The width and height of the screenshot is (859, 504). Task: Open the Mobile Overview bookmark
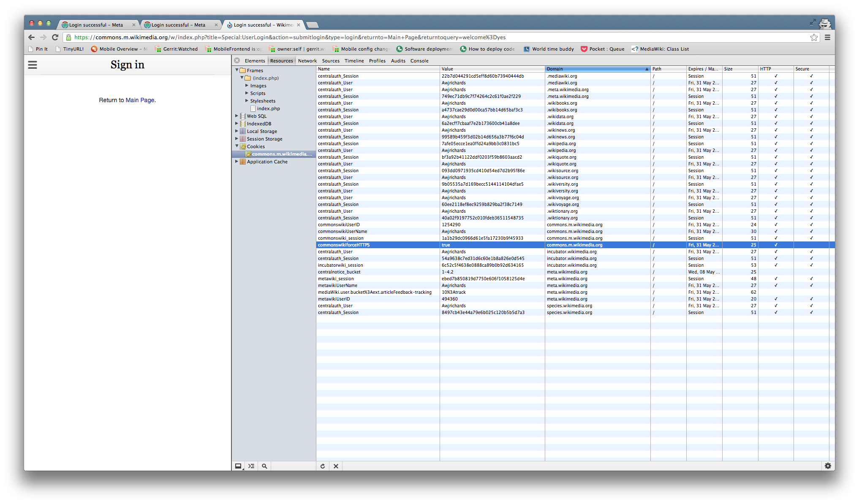click(x=119, y=49)
